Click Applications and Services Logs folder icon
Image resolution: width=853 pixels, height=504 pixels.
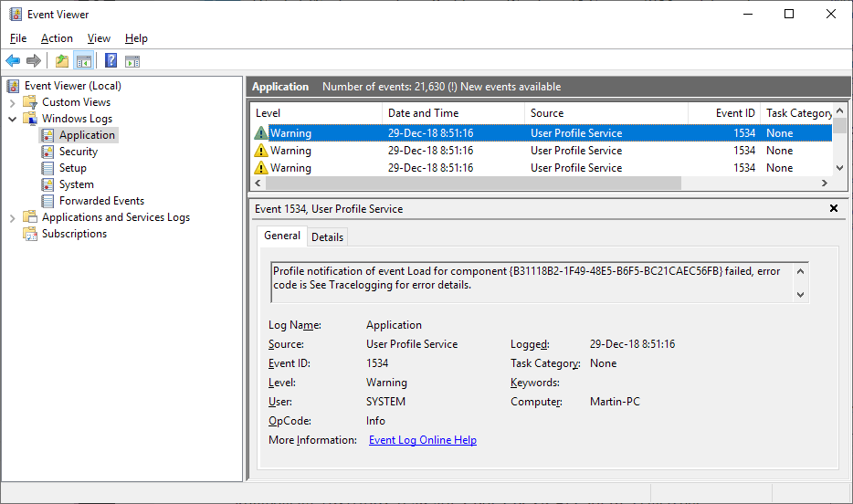30,217
